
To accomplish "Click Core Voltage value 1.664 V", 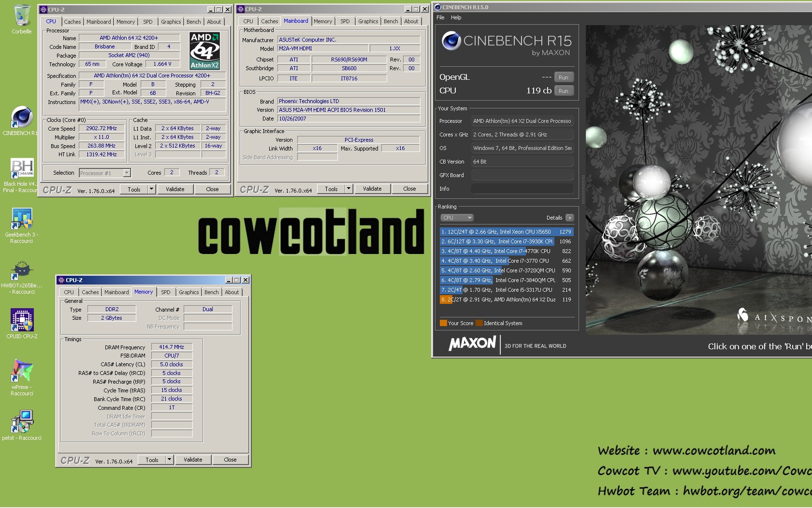I will point(162,64).
